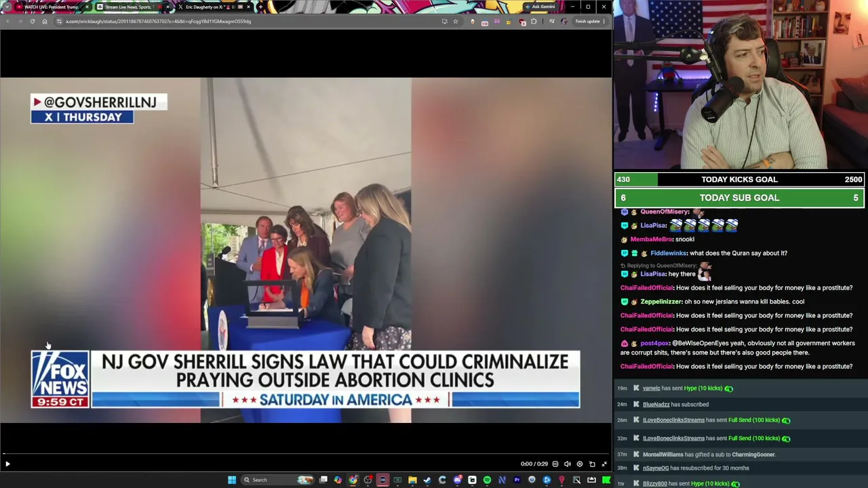Exit fullscreen video view

(x=604, y=464)
